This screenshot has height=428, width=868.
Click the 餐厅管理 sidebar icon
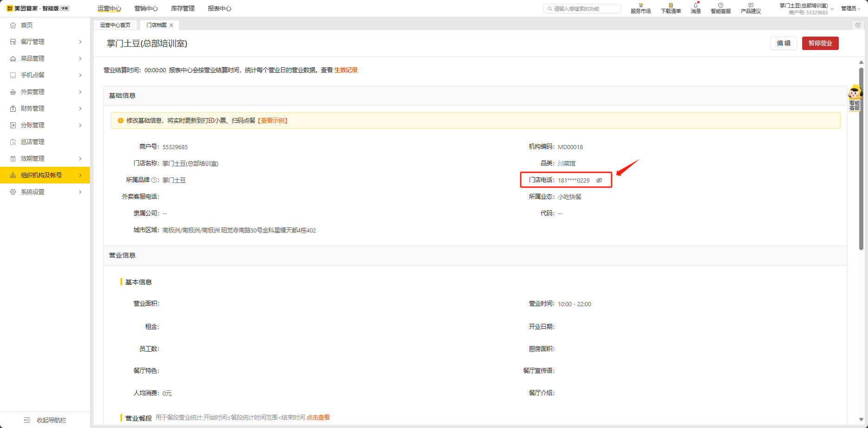coord(13,42)
